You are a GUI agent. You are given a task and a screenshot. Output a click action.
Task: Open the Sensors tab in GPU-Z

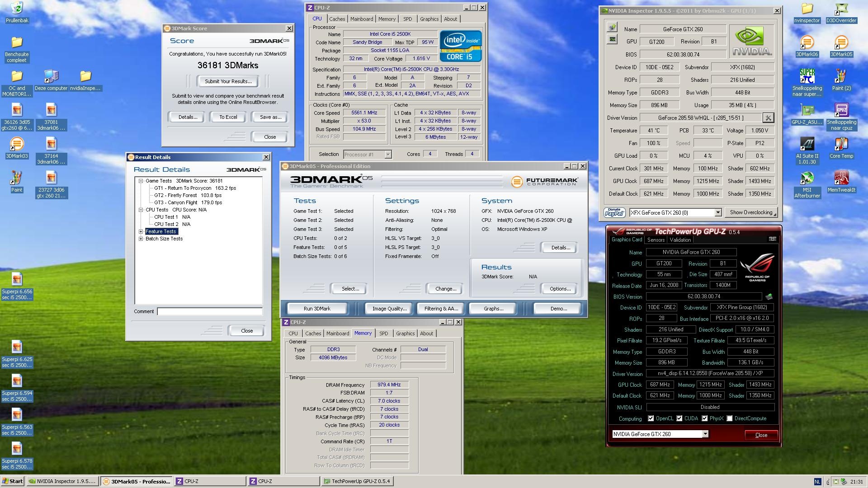(x=656, y=240)
